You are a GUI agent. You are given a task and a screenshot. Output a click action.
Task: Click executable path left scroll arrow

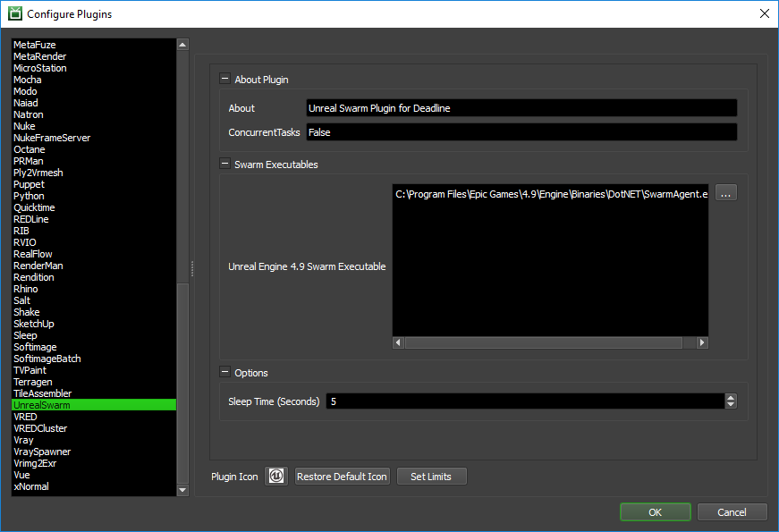click(398, 342)
